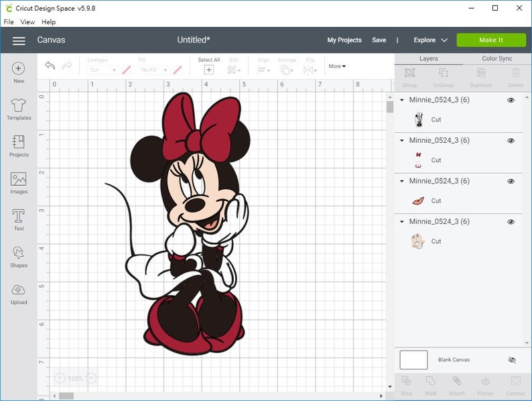The height and width of the screenshot is (401, 532).
Task: Click the Weld tool
Action: tap(431, 382)
